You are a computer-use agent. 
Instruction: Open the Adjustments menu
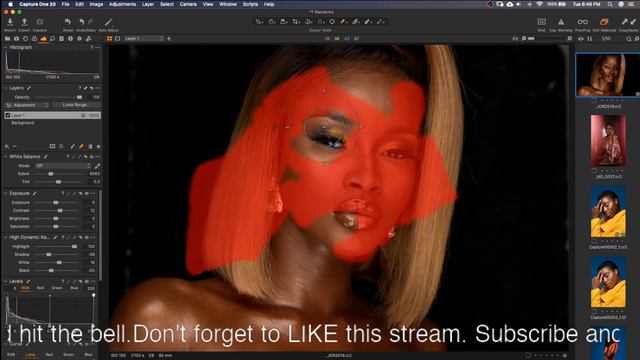pyautogui.click(x=122, y=4)
